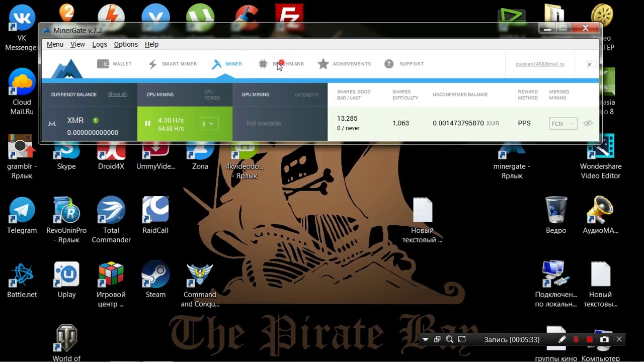Select the VK Messenger desktop icon

click(x=22, y=28)
